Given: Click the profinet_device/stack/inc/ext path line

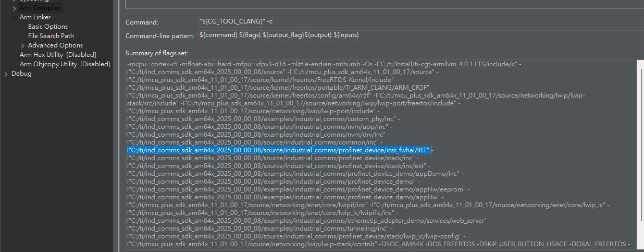Looking at the screenshot, I should [278, 166].
